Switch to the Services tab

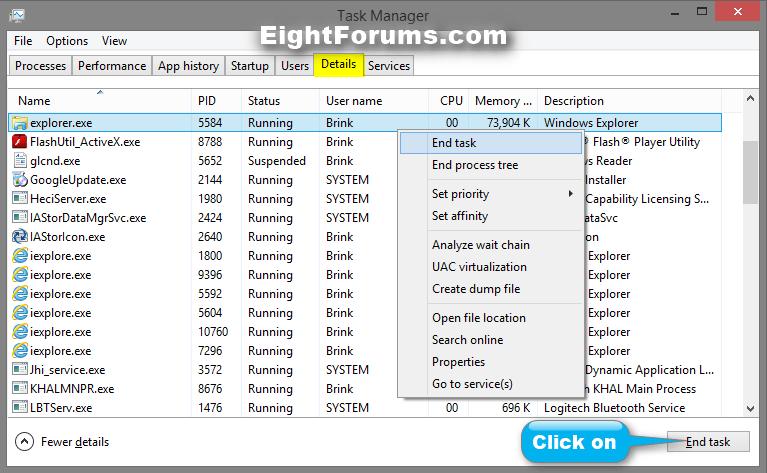(389, 66)
